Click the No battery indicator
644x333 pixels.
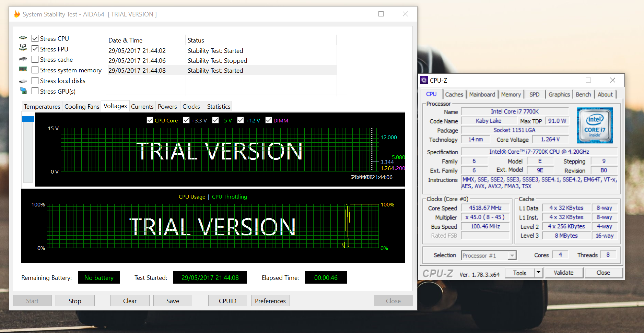pos(99,277)
